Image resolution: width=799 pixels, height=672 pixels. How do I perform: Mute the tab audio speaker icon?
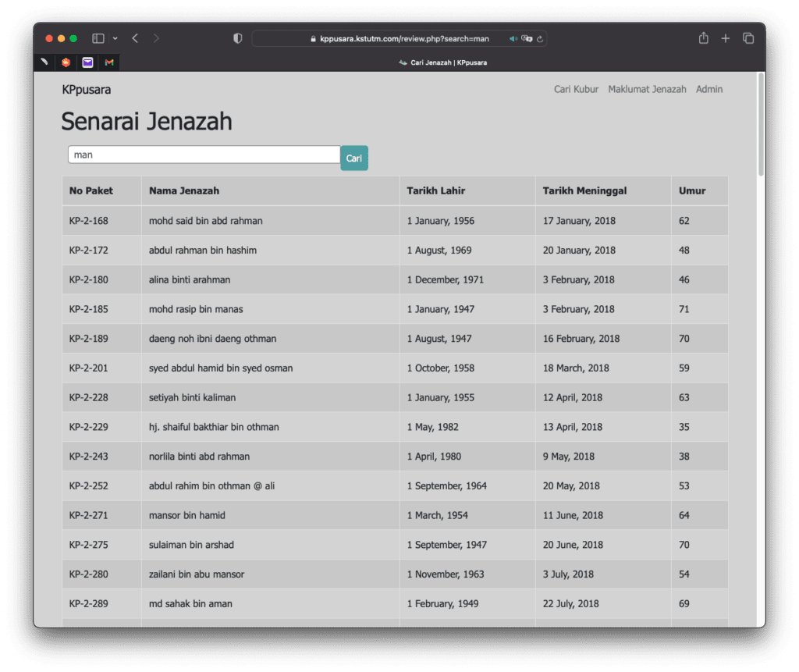(x=513, y=39)
